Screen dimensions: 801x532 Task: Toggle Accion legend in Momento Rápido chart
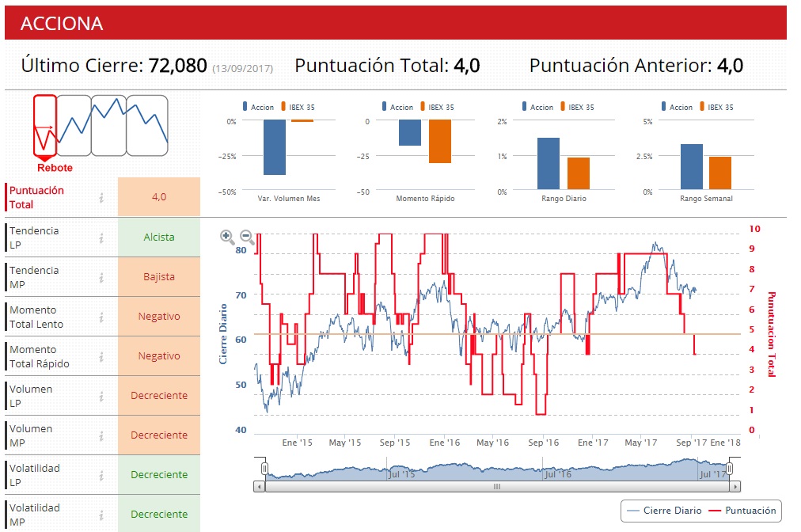point(397,107)
